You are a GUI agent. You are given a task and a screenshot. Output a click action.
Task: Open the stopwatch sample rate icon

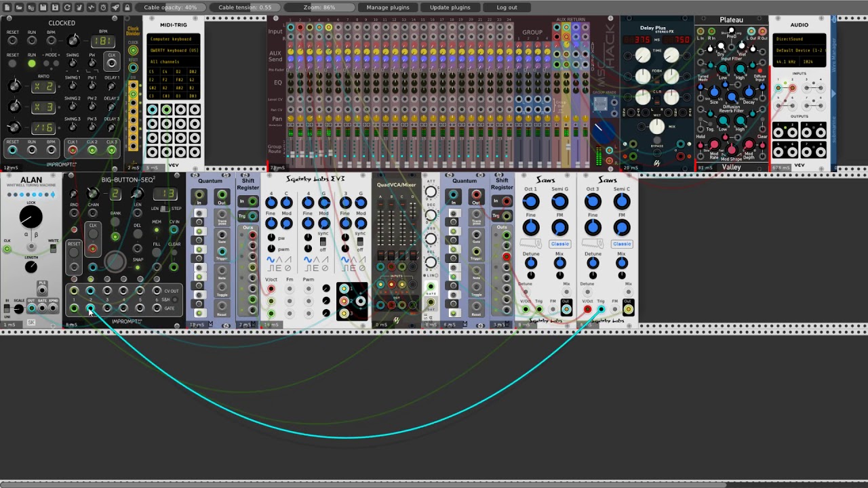point(103,7)
